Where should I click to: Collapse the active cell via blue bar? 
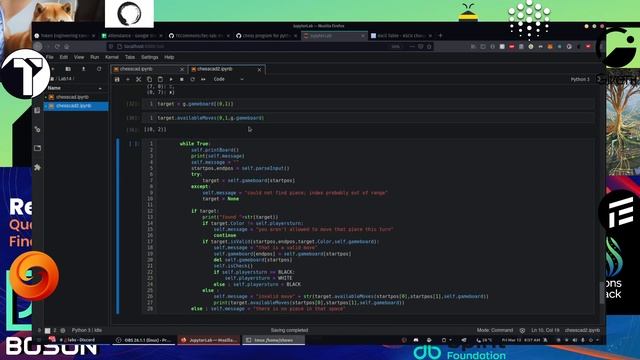[x=118, y=226]
